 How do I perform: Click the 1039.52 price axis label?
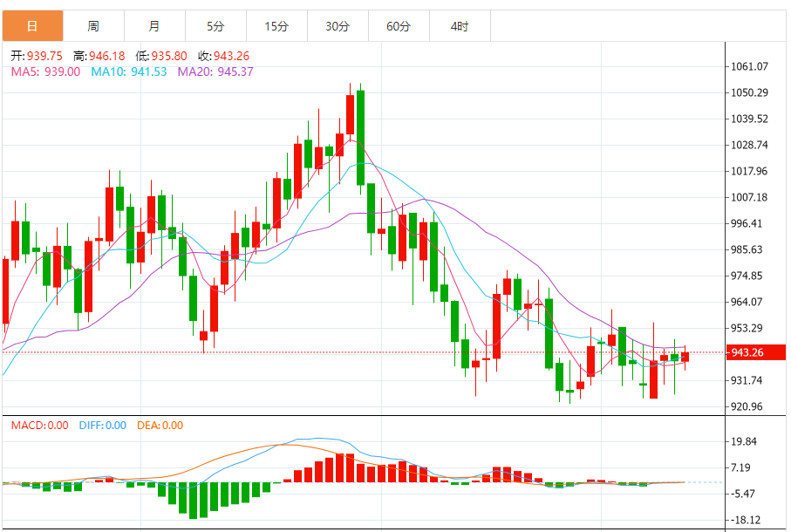[749, 119]
